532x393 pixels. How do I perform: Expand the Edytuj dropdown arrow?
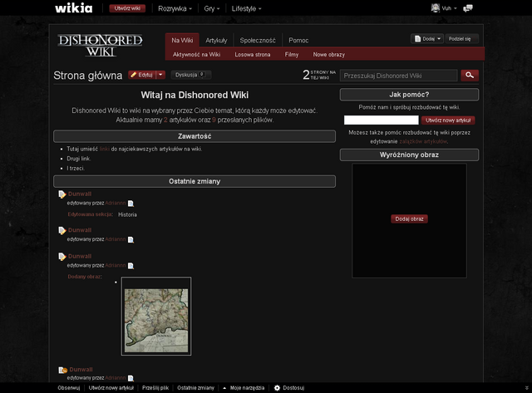coord(160,75)
